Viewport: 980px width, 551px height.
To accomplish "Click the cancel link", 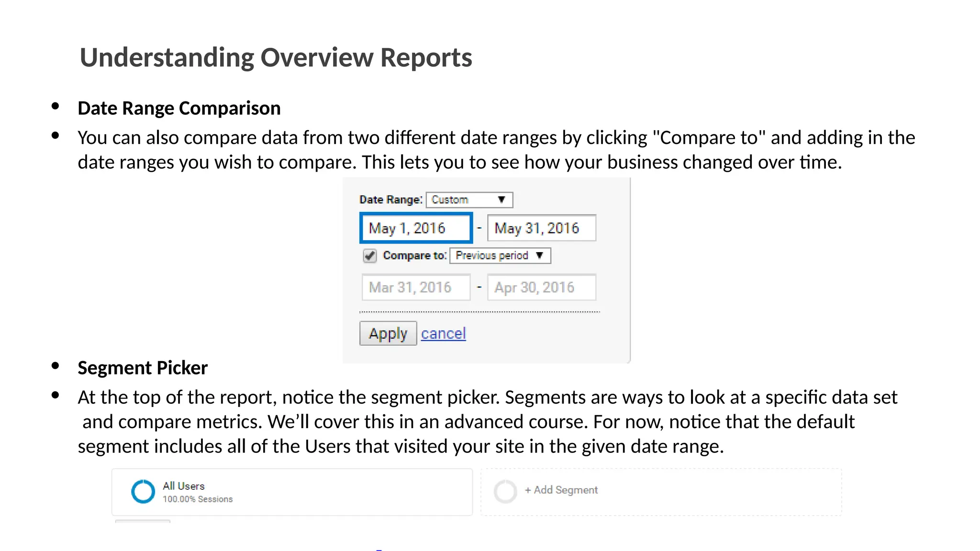I will [443, 333].
